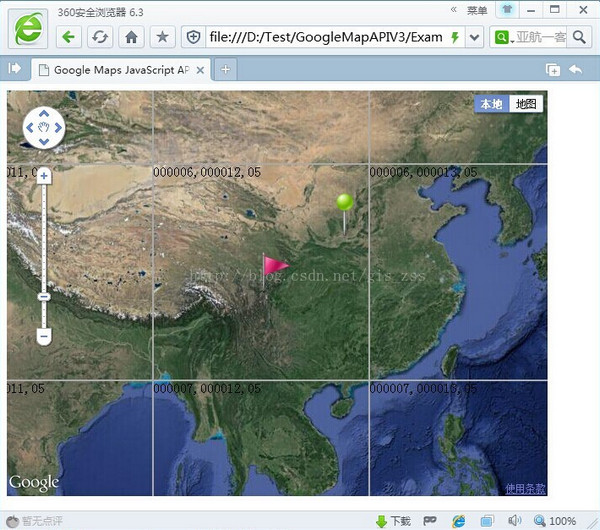The image size is (600, 530).
Task: Open the 菜单 menu
Action: [x=477, y=10]
